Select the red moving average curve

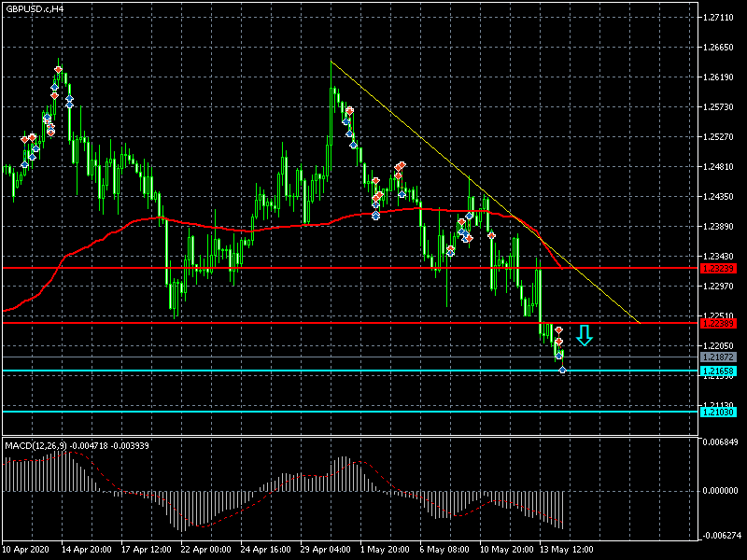233,230
